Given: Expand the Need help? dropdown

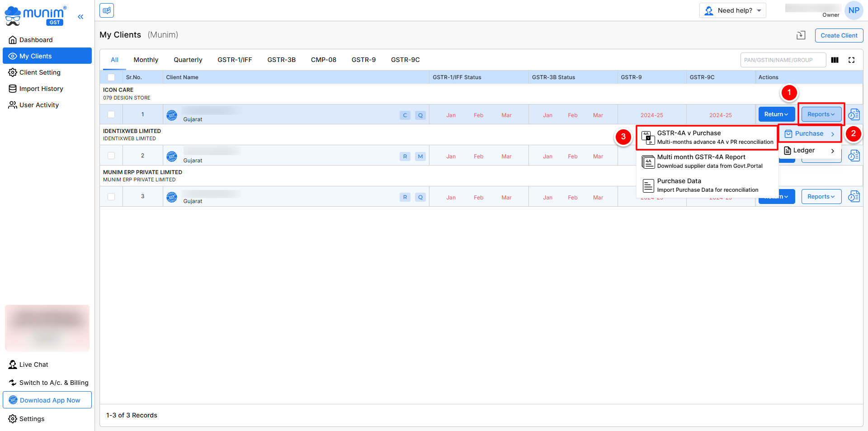Looking at the screenshot, I should pos(732,10).
